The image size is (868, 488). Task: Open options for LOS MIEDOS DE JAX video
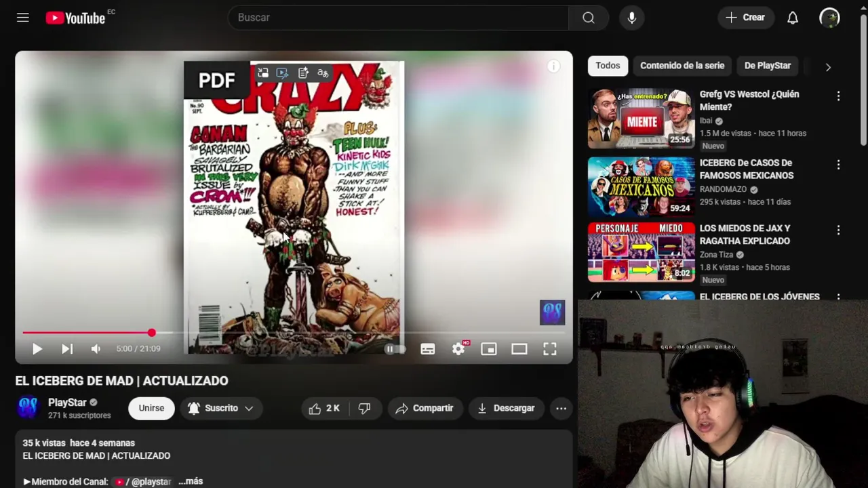pyautogui.click(x=838, y=230)
